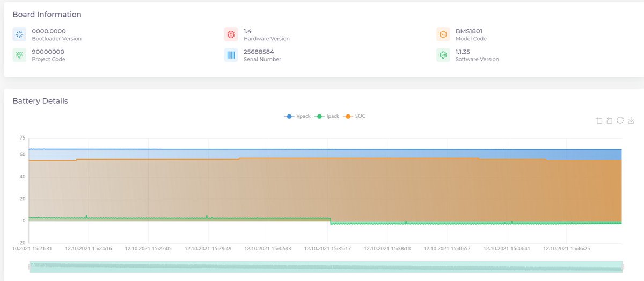
Task: Restore the chart with the refresh icon
Action: (620, 120)
